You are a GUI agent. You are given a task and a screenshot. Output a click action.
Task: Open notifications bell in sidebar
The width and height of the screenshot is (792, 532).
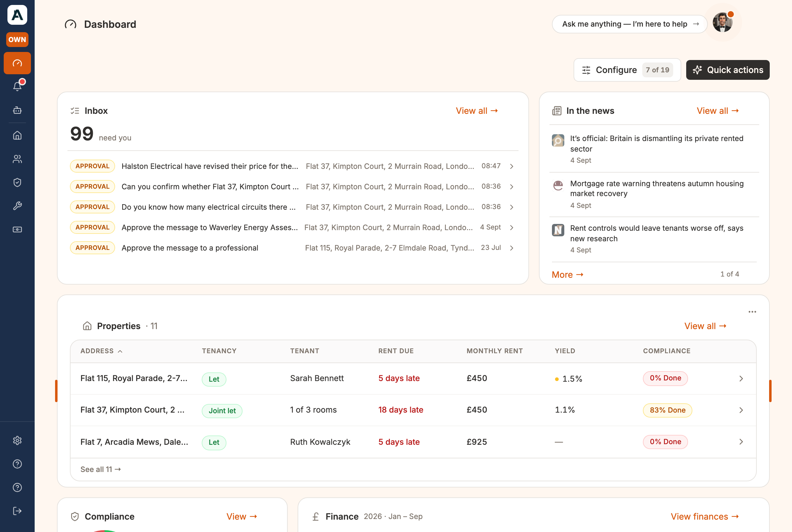[17, 86]
